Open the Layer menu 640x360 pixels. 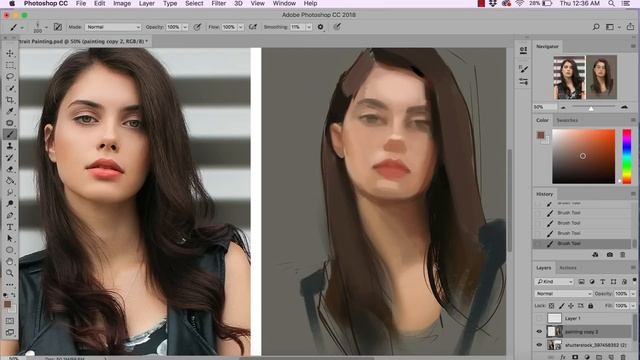pyautogui.click(x=147, y=3)
